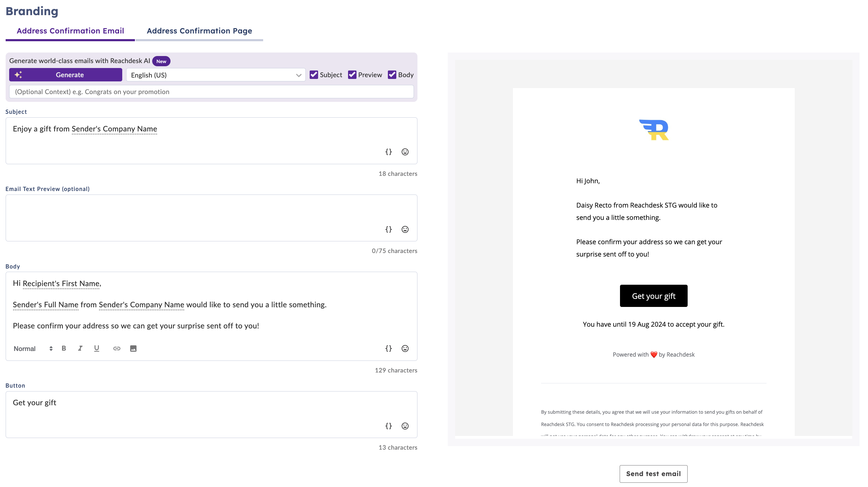Screen dimensions: 868x487
Task: Toggle the Body checkbox for AI generation
Action: coord(392,75)
